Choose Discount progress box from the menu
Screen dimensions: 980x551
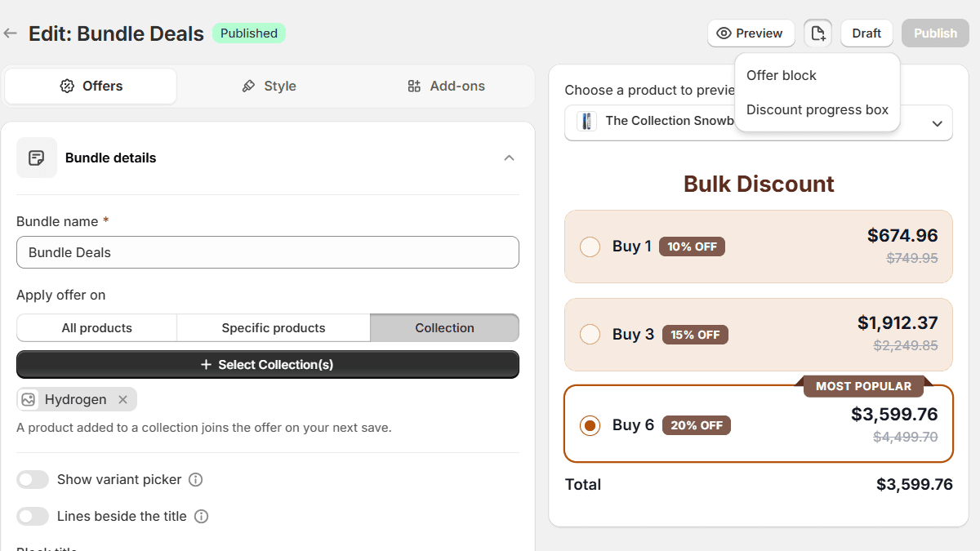(x=817, y=109)
